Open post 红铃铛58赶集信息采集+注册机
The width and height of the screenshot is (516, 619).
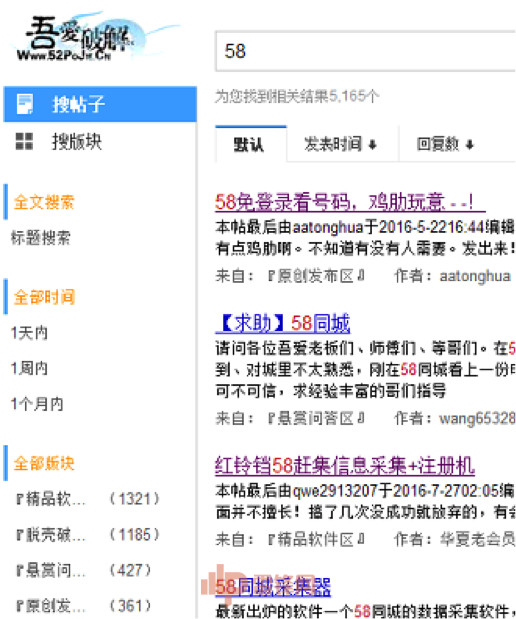(x=345, y=465)
